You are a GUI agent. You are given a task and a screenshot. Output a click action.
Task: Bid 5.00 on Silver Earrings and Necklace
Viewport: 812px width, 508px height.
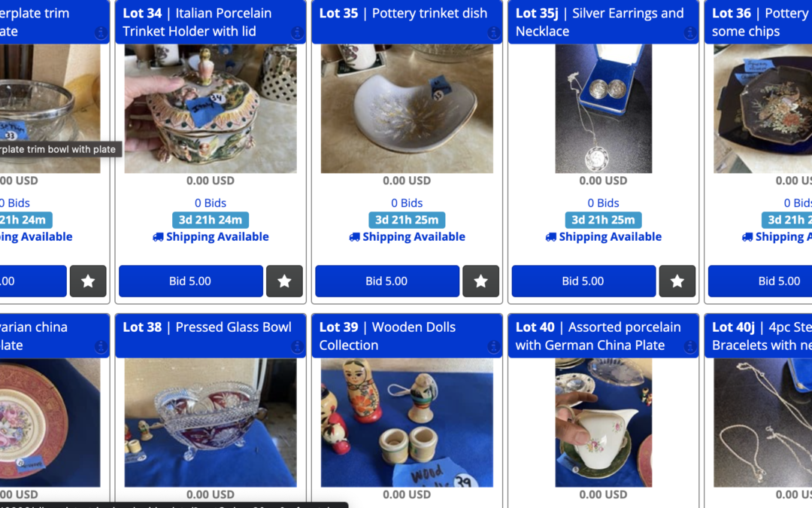point(583,281)
